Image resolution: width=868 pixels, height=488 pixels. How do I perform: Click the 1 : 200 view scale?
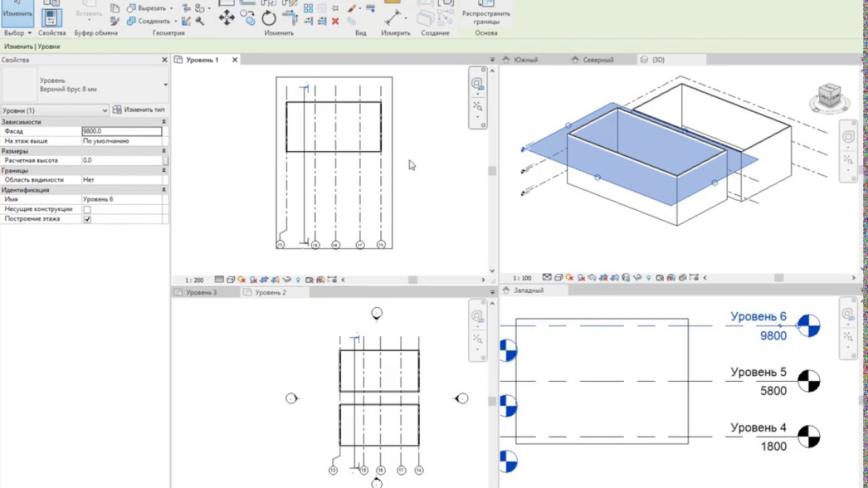click(x=195, y=280)
